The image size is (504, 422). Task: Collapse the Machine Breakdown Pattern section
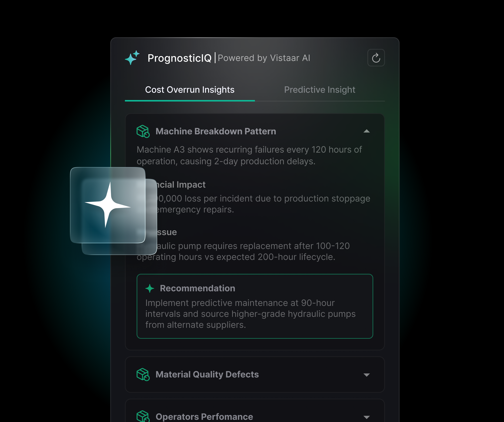(x=366, y=131)
